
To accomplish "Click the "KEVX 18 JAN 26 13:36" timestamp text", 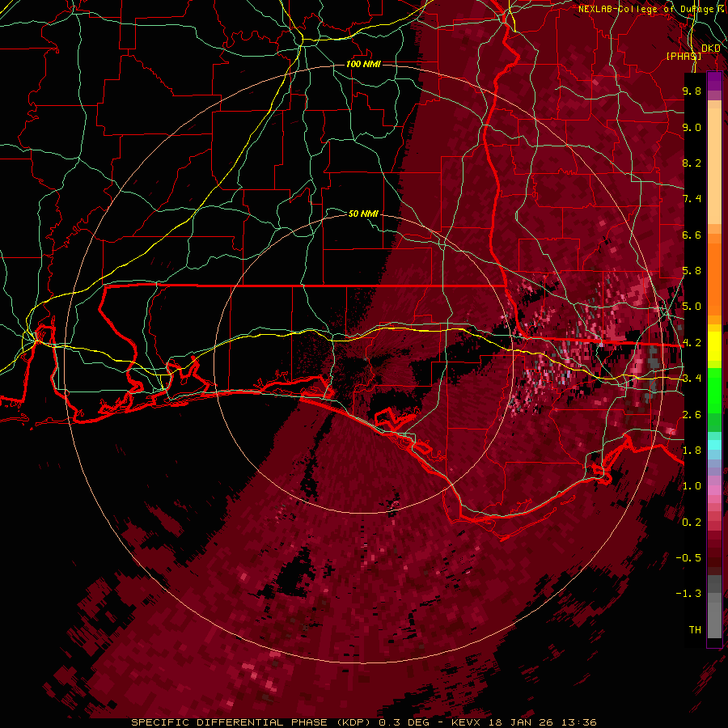I will pyautogui.click(x=524, y=722).
